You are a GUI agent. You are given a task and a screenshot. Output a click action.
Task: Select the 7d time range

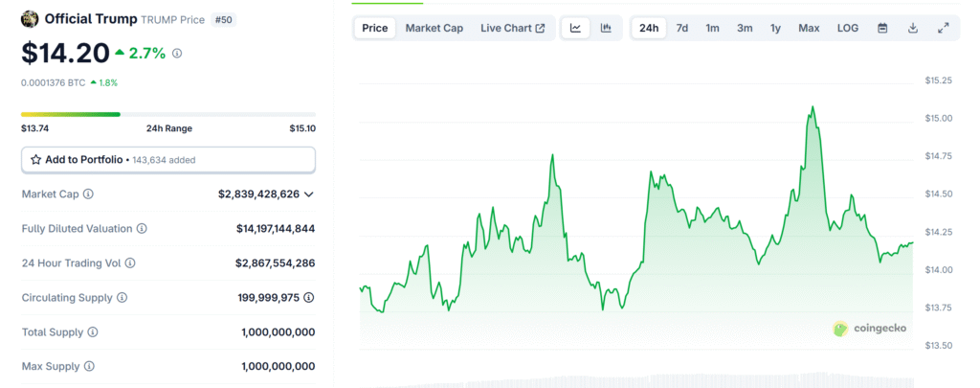(x=682, y=28)
